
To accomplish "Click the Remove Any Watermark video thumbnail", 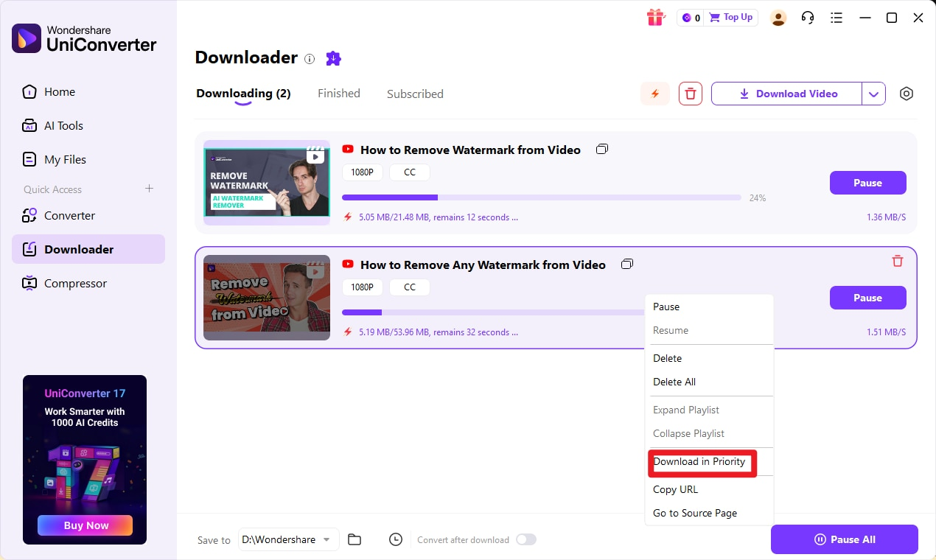I will 267,298.
